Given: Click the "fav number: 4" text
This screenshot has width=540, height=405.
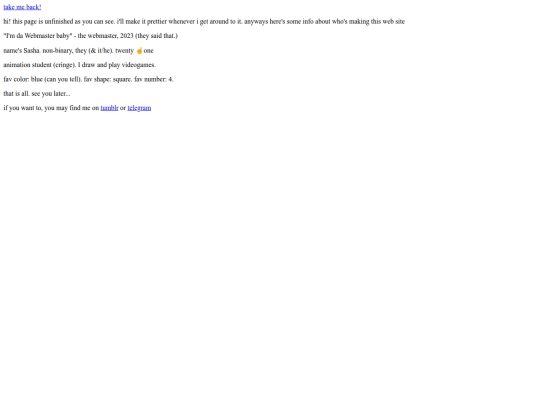Looking at the screenshot, I should coord(153,79).
